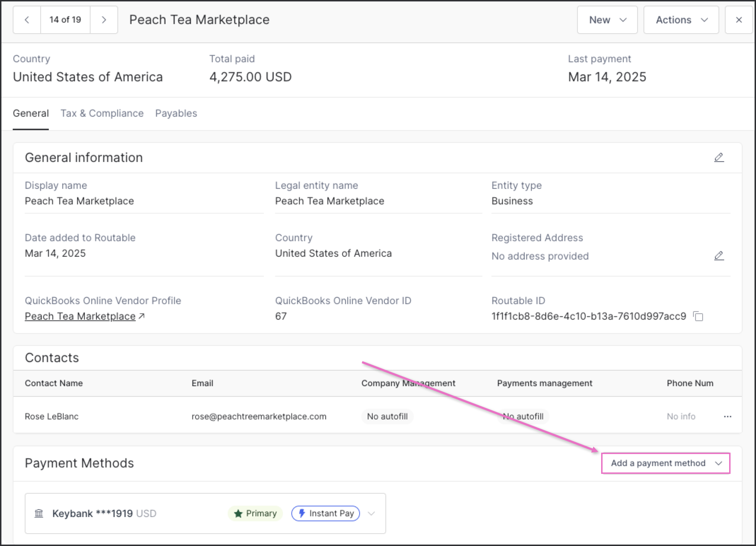This screenshot has height=546, width=756.
Task: Select the General tab
Action: pyautogui.click(x=31, y=113)
